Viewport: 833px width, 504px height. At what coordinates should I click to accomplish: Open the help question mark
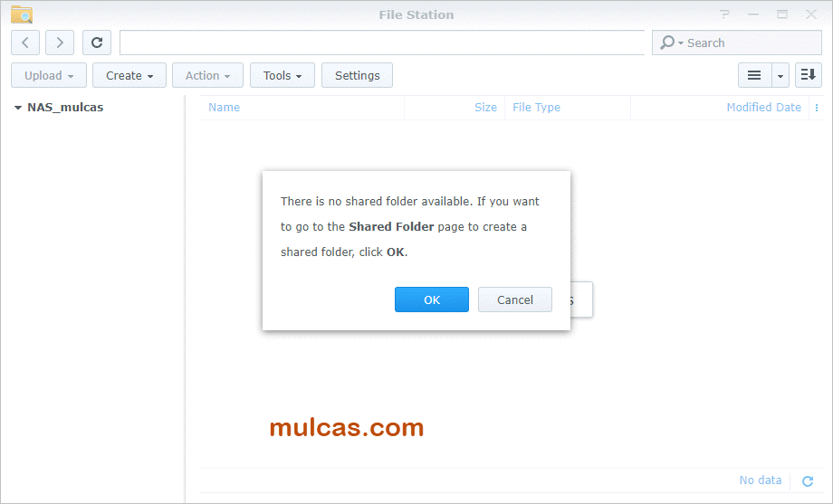(724, 14)
